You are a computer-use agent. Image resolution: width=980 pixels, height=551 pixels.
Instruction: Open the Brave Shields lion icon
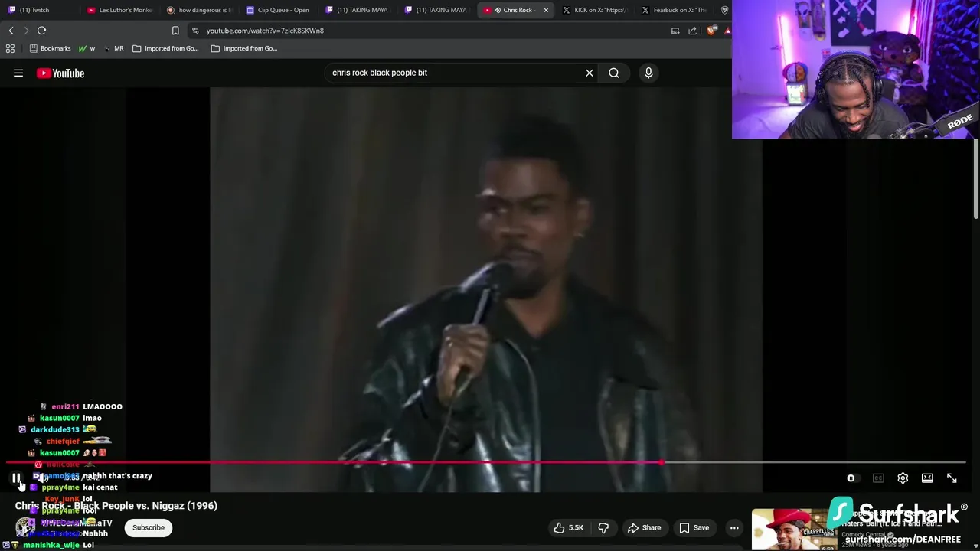pos(711,31)
